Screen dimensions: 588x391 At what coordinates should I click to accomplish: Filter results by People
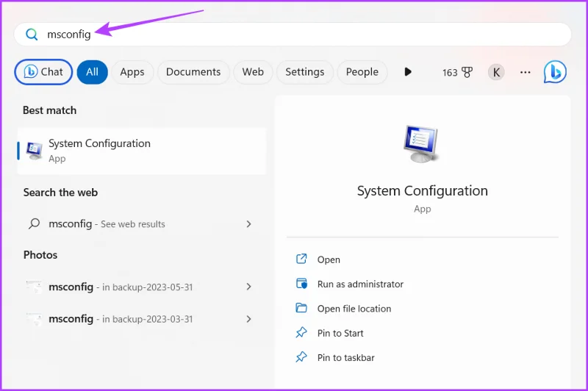pyautogui.click(x=362, y=72)
